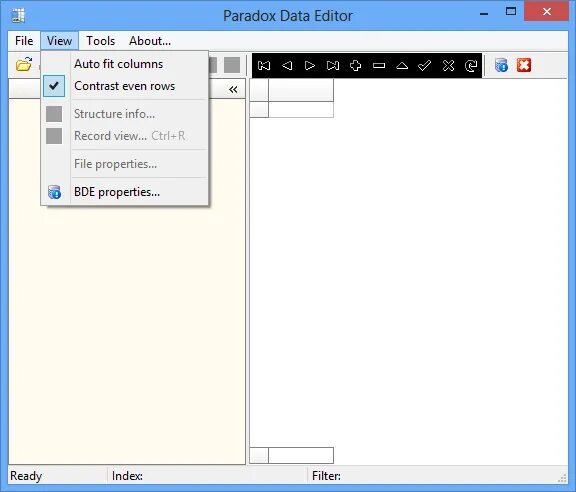Open BDE properties toolbar database icon
This screenshot has height=492, width=576.
pyautogui.click(x=501, y=65)
